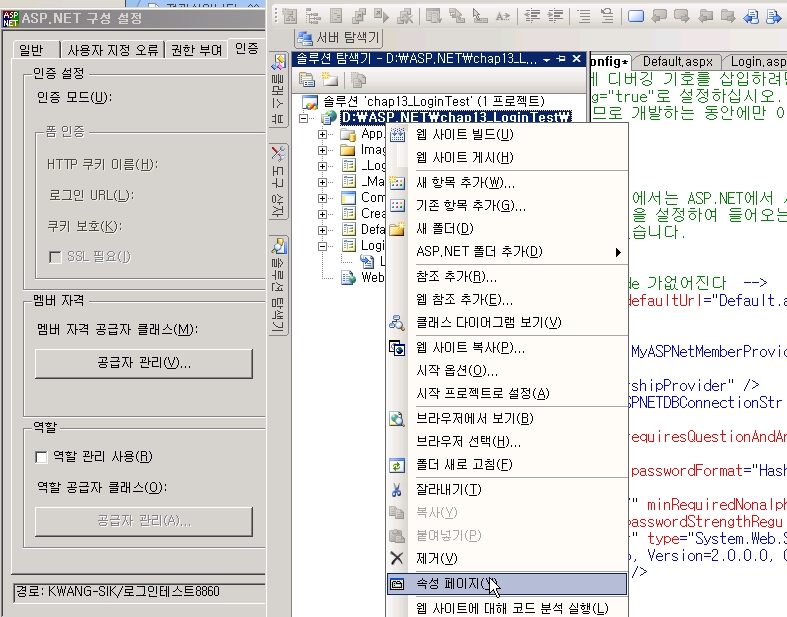
Task: Click the increase indent toolbar icon
Action: click(555, 16)
